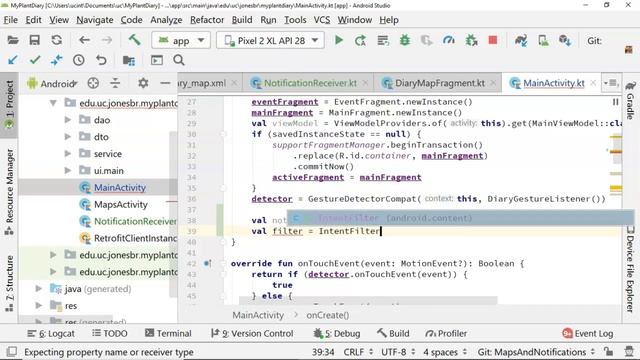This screenshot has width=640, height=360.
Task: Click the Collapse All icon in Project panel
Action: point(115,83)
